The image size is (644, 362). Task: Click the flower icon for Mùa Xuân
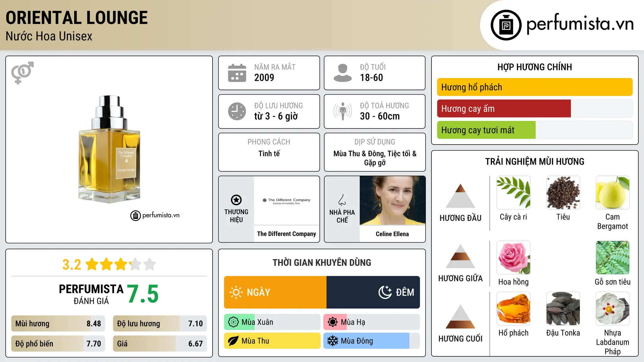tap(233, 322)
